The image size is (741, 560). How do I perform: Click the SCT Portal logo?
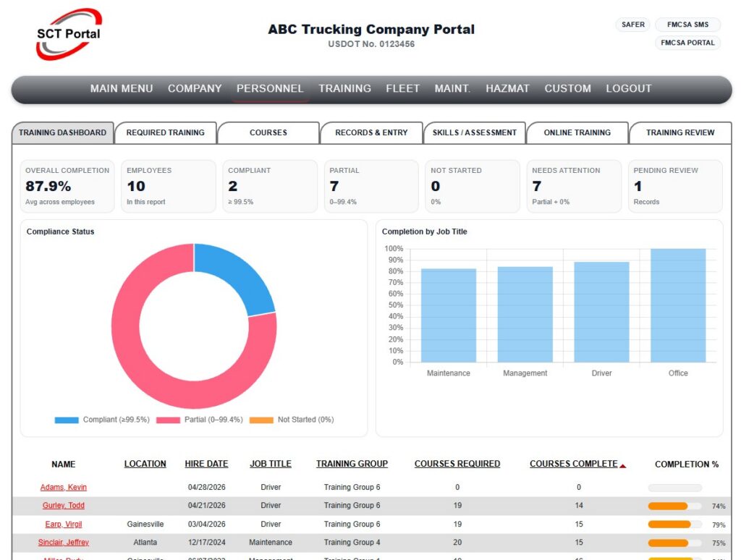(x=69, y=34)
